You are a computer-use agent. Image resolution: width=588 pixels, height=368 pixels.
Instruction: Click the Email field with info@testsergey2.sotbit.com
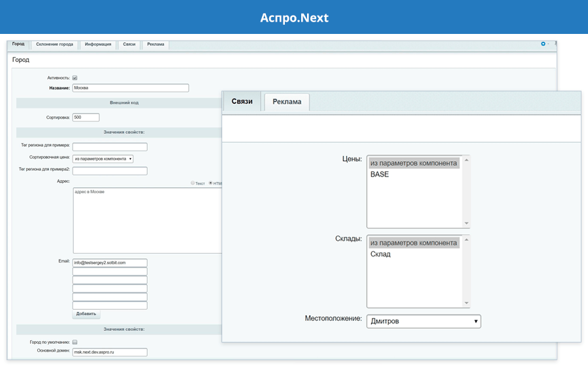[110, 263]
